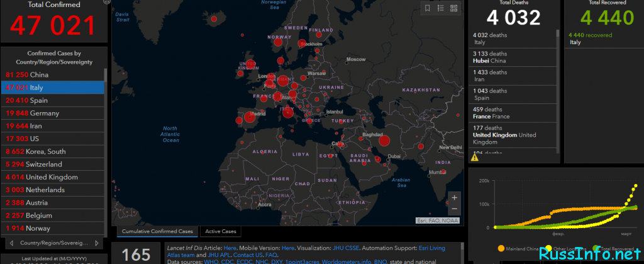Screen dimensions: 644x264
Task: Select China in confirmed cases list
Action: [x=53, y=75]
